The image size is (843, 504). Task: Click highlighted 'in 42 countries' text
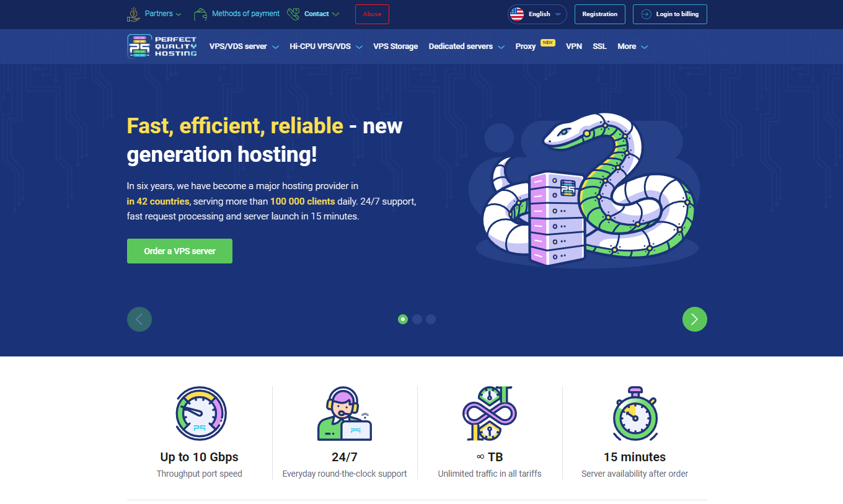(158, 201)
